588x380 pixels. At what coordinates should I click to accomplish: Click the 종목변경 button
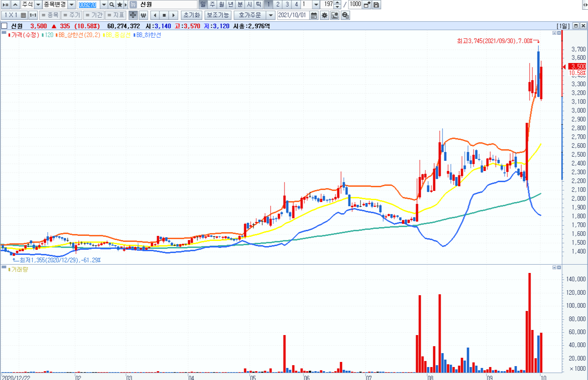click(55, 4)
